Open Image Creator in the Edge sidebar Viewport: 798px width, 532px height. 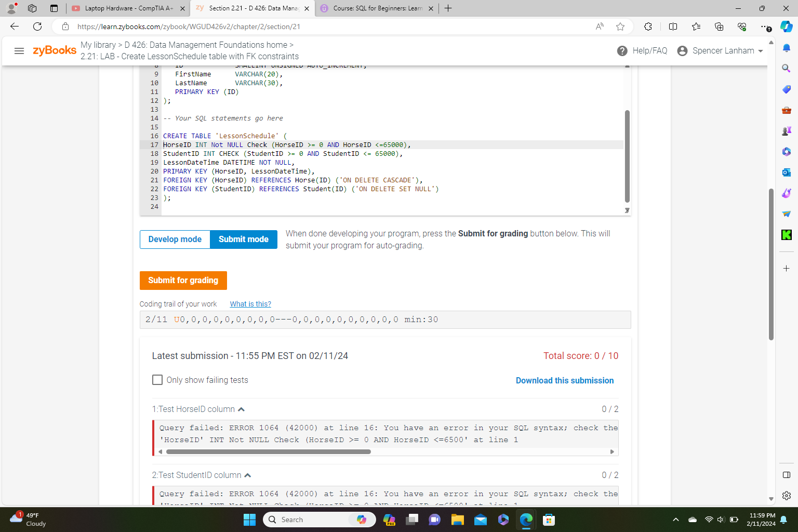(786, 193)
